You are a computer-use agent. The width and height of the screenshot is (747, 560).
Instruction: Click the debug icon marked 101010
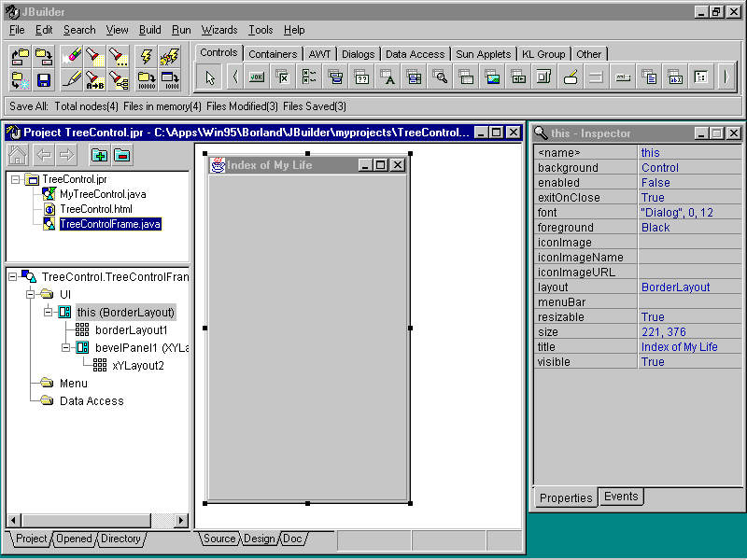tap(145, 81)
